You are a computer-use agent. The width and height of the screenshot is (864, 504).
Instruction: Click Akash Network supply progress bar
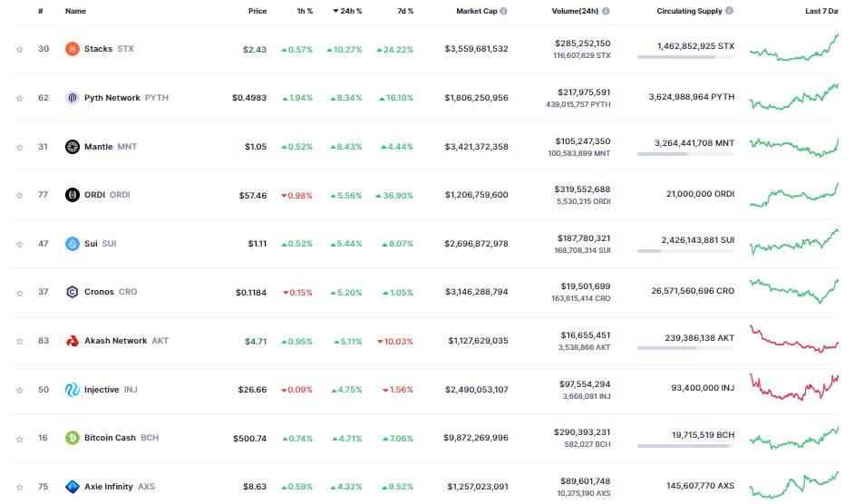click(685, 348)
